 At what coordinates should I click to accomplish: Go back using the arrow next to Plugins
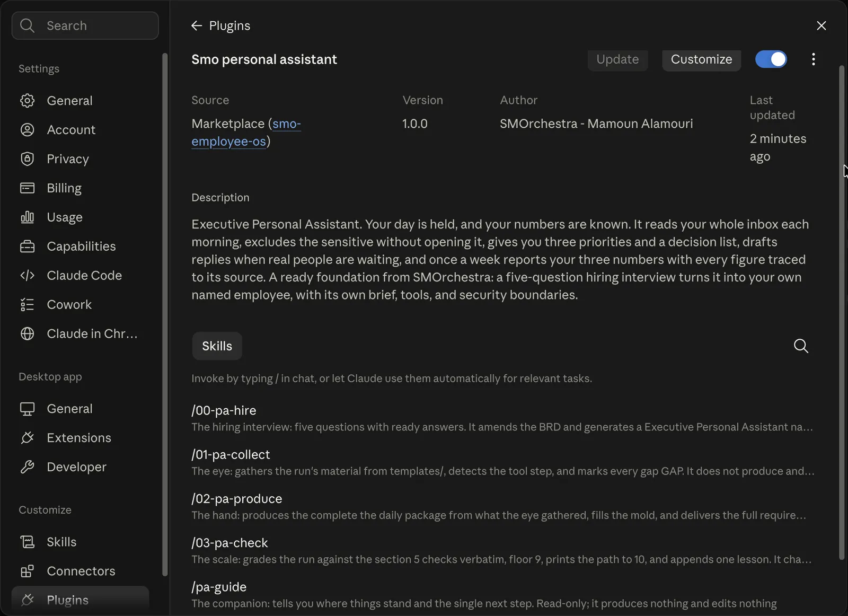tap(197, 25)
